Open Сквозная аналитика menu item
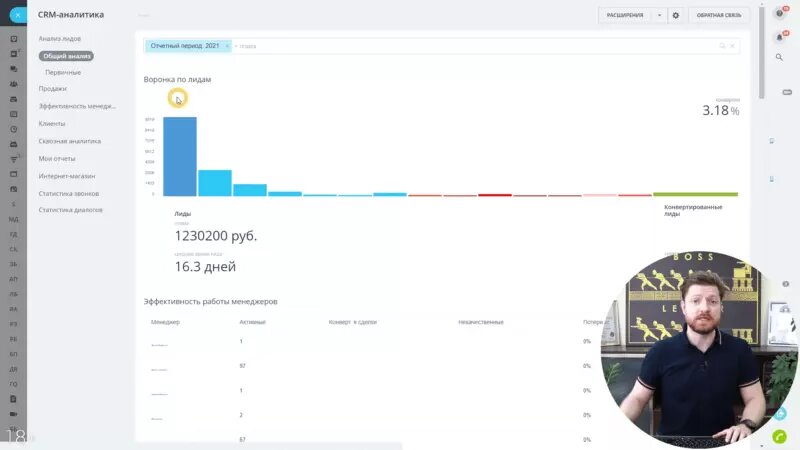800x450 pixels. [x=70, y=141]
